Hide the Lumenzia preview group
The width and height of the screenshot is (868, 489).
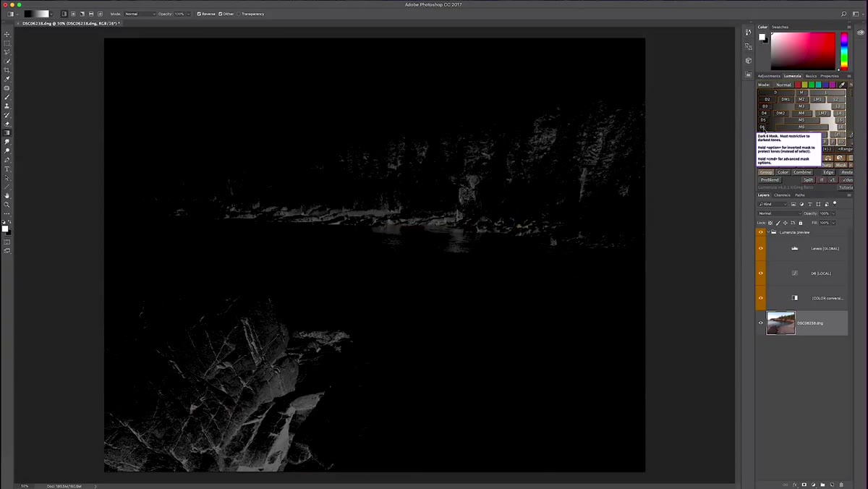point(760,232)
